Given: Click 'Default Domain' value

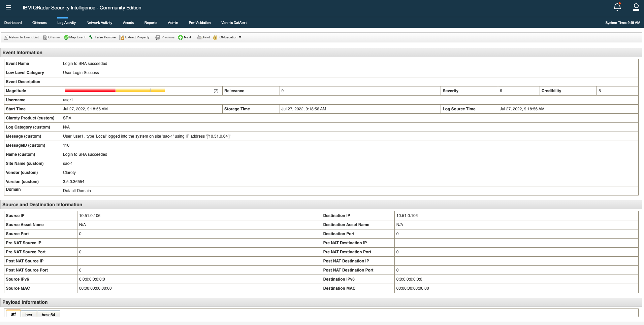Looking at the screenshot, I should (77, 191).
